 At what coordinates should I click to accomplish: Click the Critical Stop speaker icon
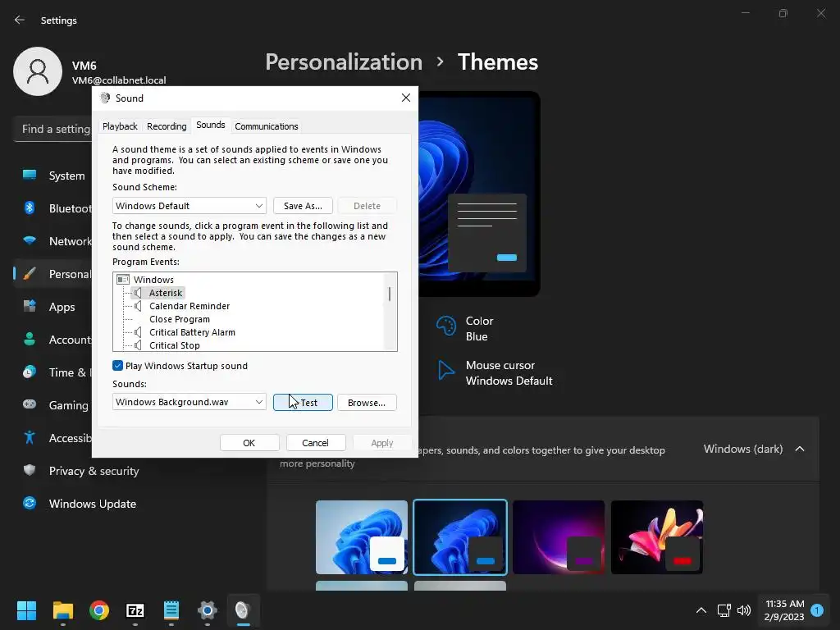pyautogui.click(x=138, y=345)
